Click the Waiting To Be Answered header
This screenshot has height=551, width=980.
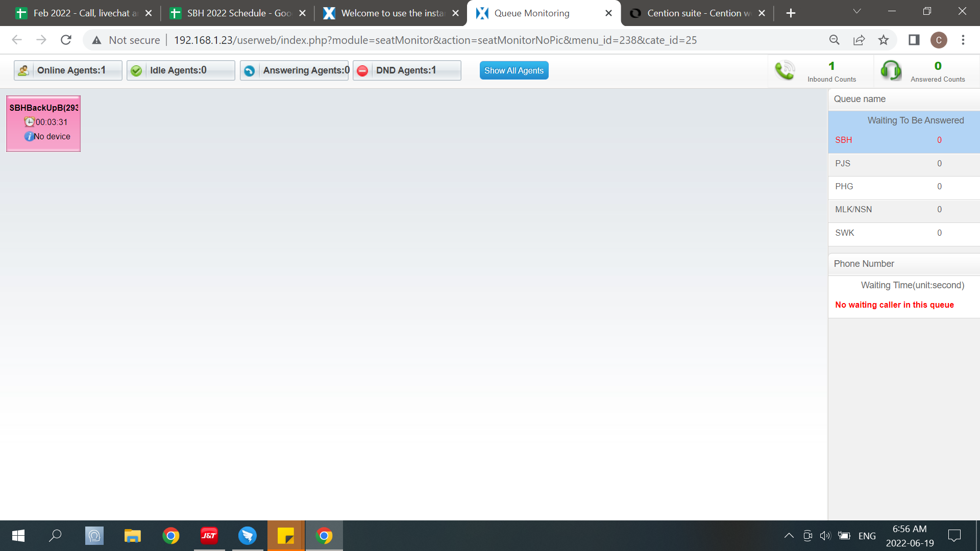tap(916, 120)
